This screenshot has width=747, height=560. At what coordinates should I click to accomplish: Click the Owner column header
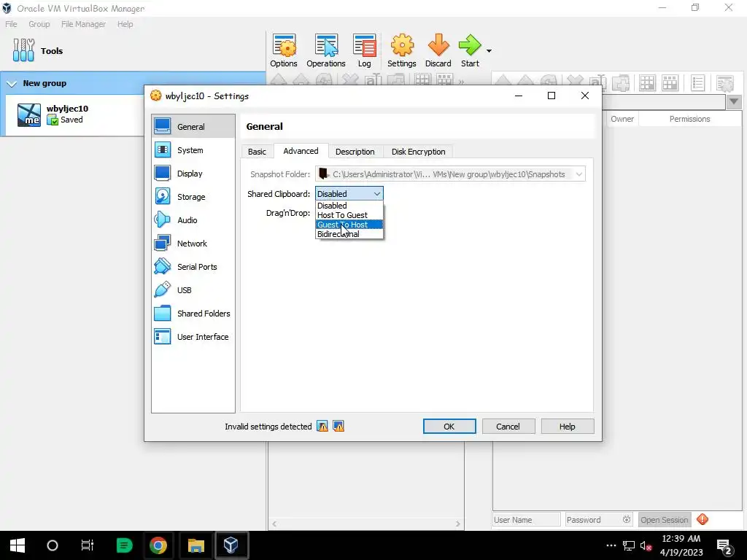coord(622,119)
